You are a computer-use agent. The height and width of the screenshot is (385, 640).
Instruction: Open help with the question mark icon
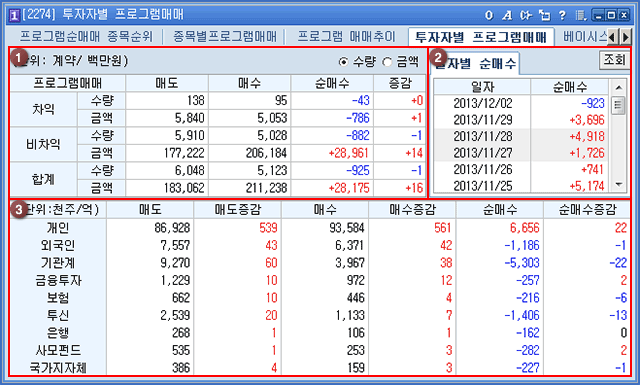(562, 16)
